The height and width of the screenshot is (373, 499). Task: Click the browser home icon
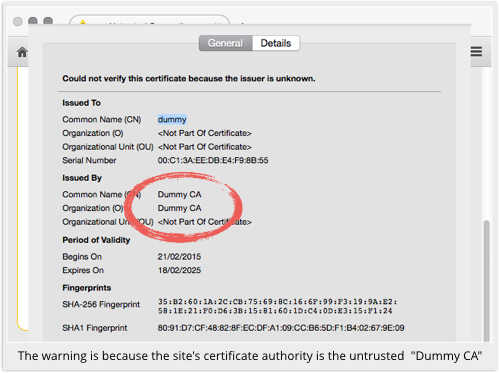(x=22, y=52)
